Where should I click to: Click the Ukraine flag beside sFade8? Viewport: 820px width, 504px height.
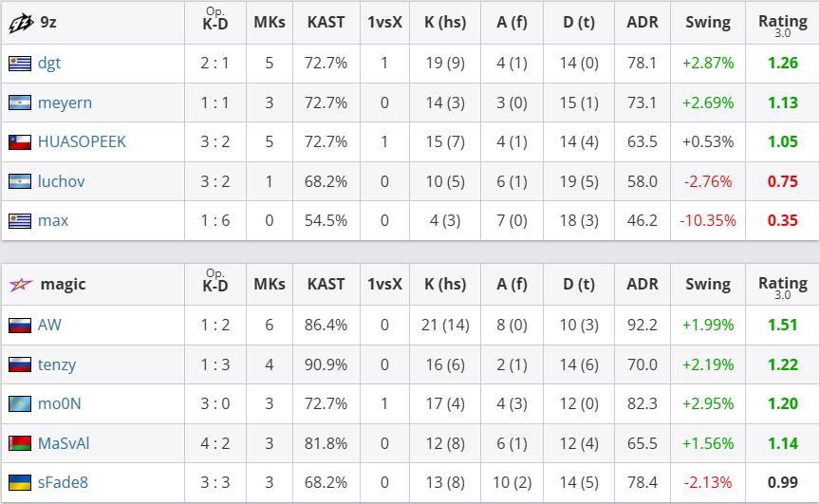(20, 482)
